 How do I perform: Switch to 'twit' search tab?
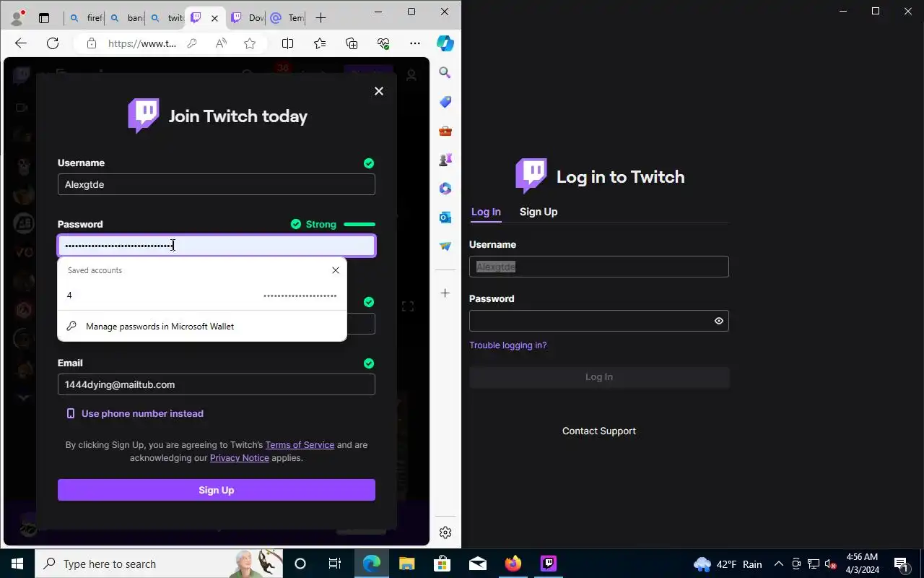click(166, 18)
